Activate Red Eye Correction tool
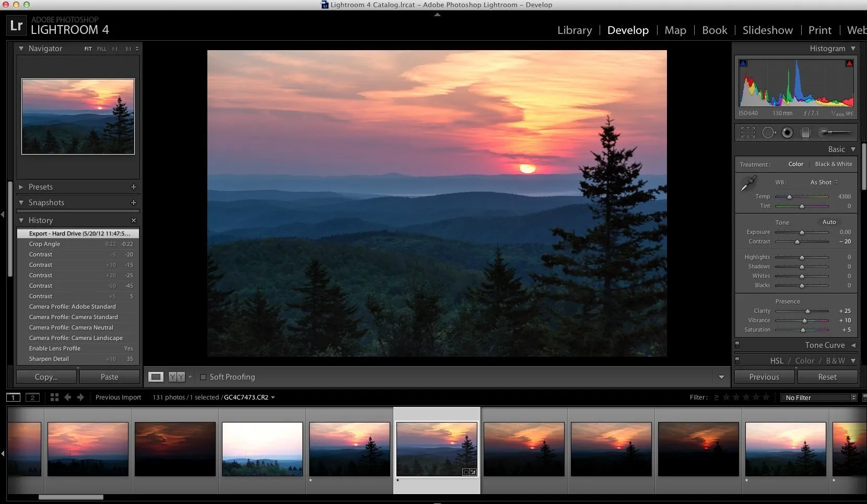Viewport: 867px width, 504px height. point(787,132)
